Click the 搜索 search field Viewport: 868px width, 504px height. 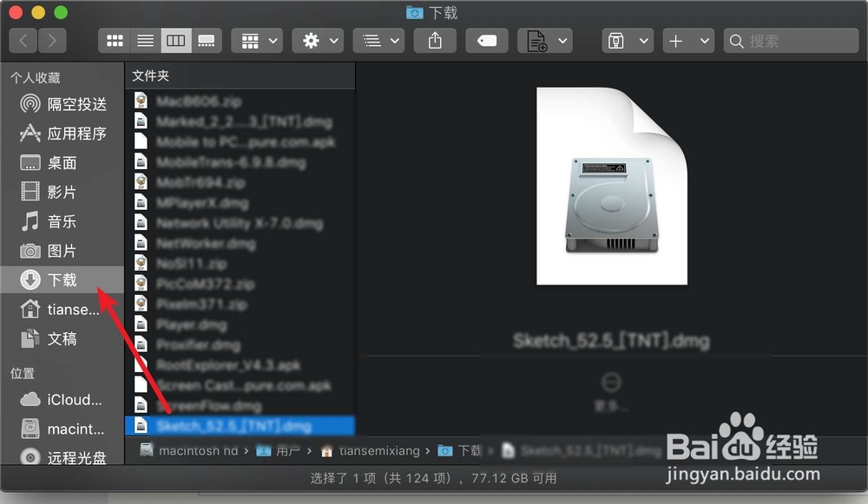click(790, 40)
